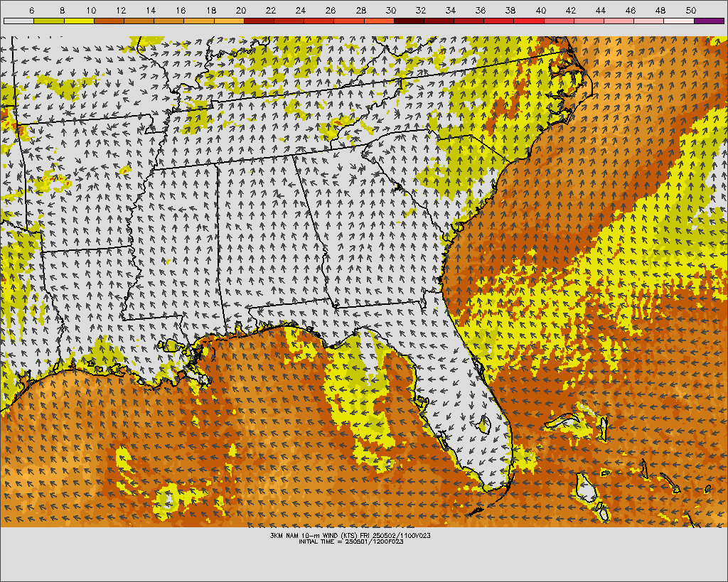Select the legend label "36"
Viewport: 728px width, 582px height.
(x=481, y=10)
